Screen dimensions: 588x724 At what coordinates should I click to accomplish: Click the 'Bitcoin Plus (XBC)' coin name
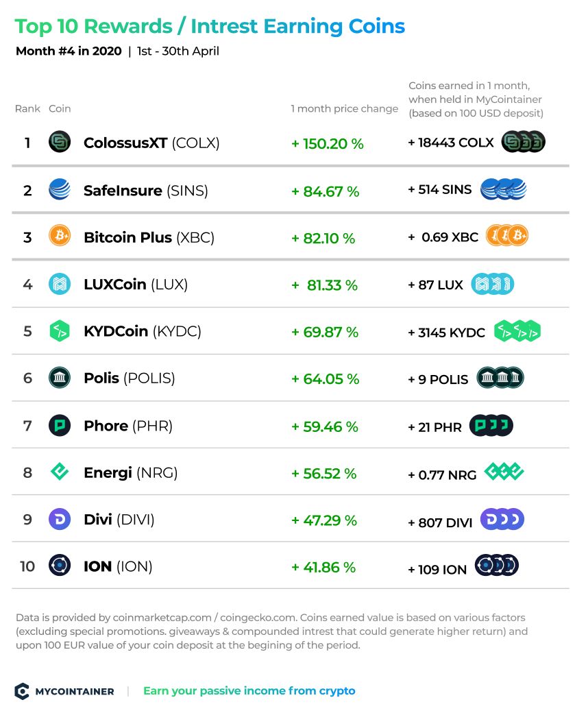pos(149,237)
